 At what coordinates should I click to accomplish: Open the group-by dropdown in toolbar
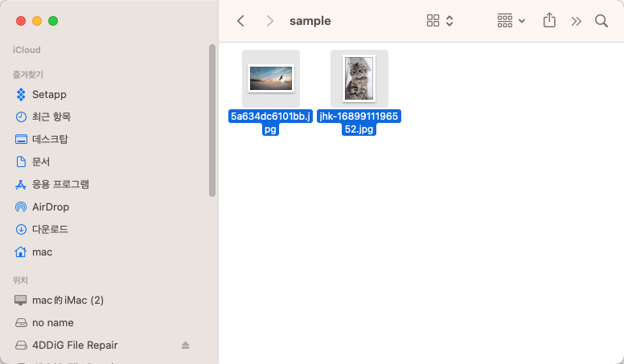coord(511,21)
